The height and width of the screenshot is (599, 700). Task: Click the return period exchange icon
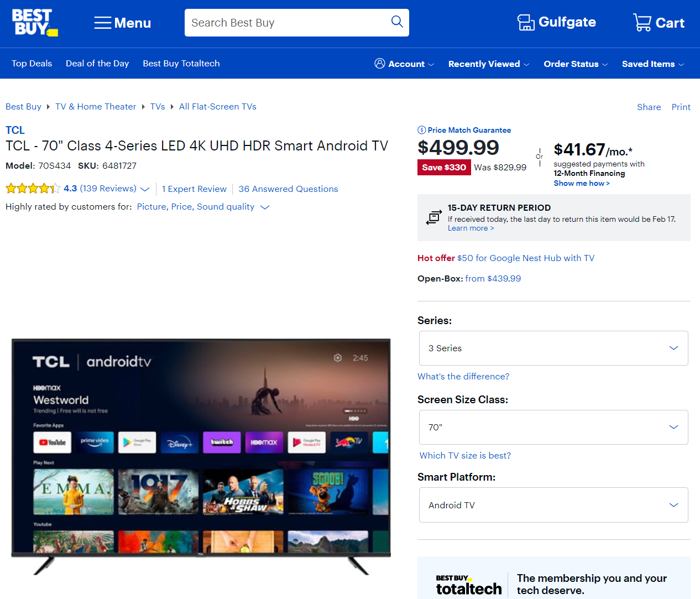click(x=434, y=217)
